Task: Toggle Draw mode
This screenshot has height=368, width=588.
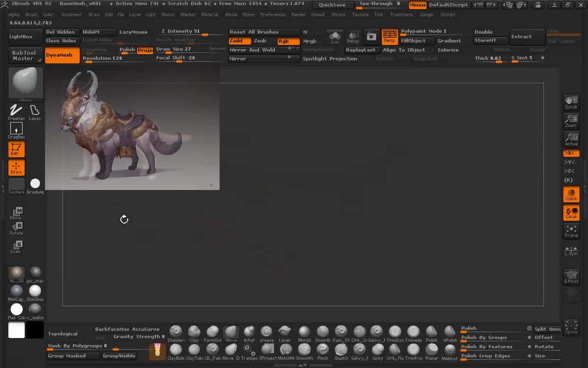Action: pyautogui.click(x=16, y=168)
